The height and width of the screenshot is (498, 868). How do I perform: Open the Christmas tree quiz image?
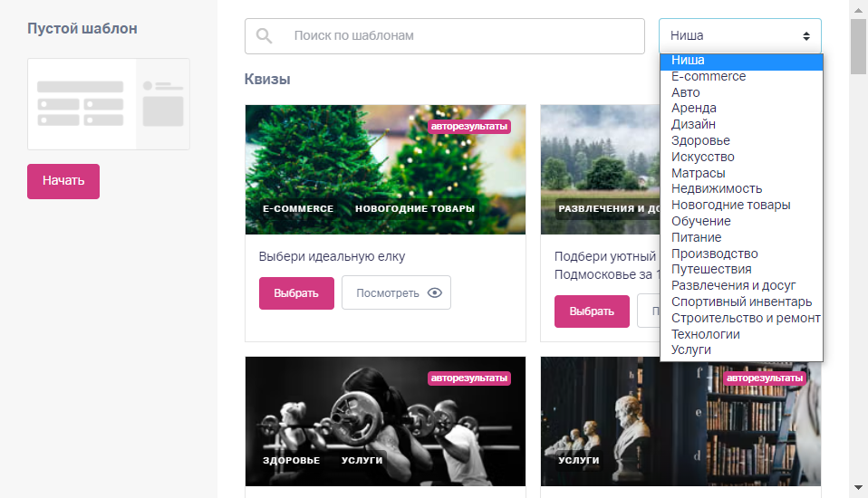tap(385, 169)
